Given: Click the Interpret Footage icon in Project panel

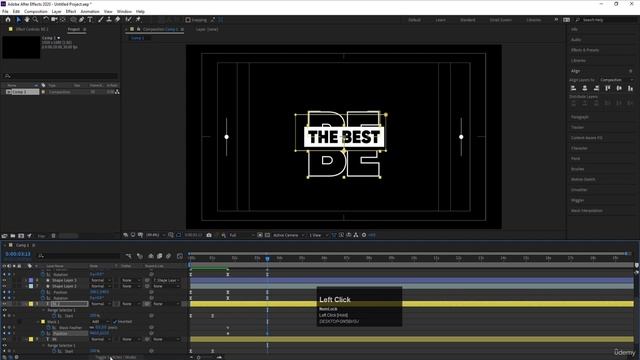Looking at the screenshot, I should click(4, 236).
